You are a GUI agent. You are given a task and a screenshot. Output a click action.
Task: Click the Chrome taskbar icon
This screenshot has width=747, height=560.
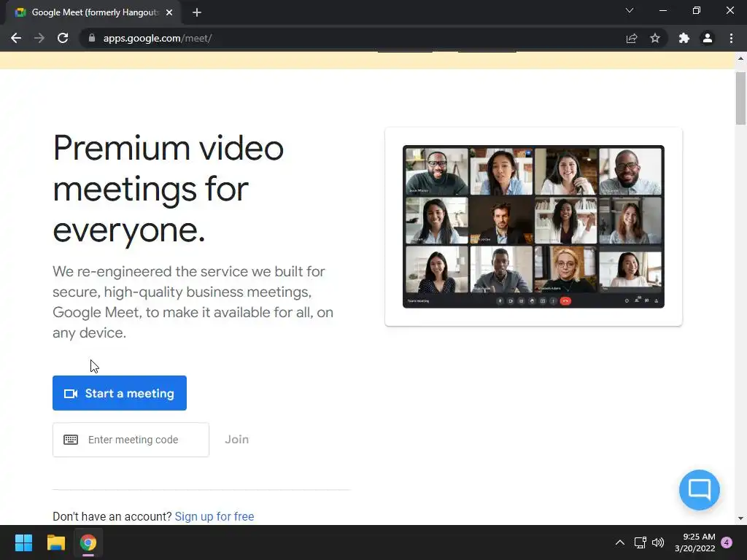[88, 542]
